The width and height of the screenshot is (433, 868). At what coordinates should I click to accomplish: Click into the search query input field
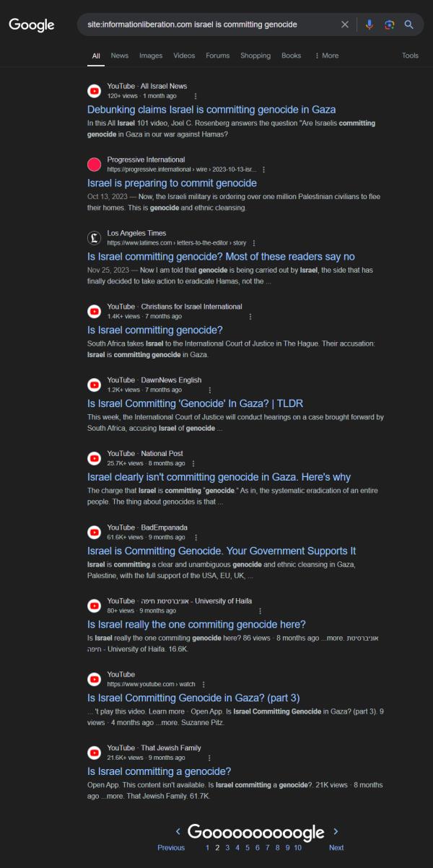click(x=209, y=25)
